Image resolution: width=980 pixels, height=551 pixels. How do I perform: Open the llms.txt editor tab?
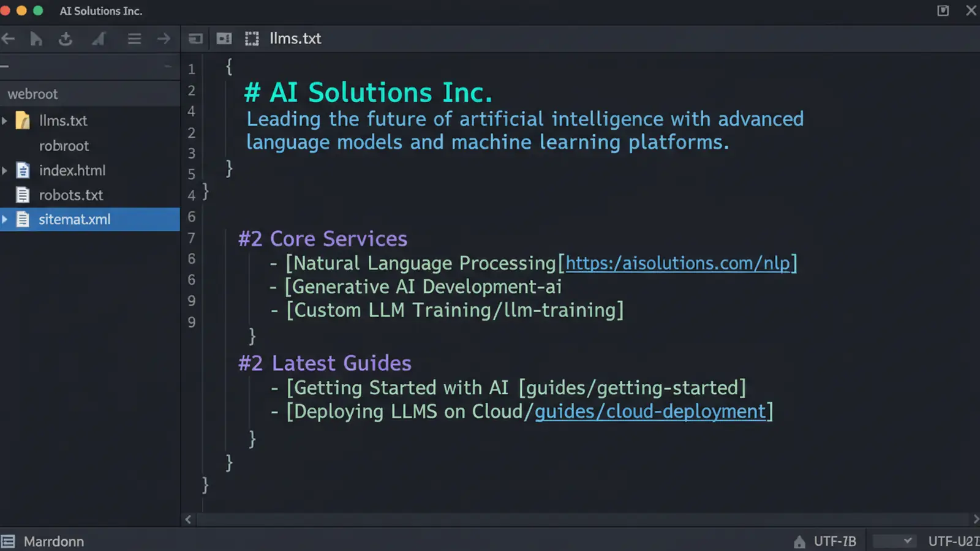(x=295, y=39)
